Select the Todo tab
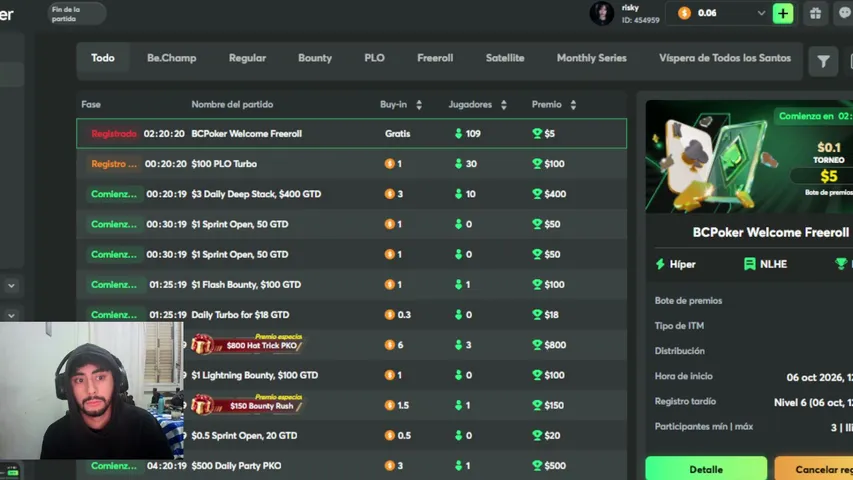This screenshot has width=853, height=480. (x=103, y=58)
